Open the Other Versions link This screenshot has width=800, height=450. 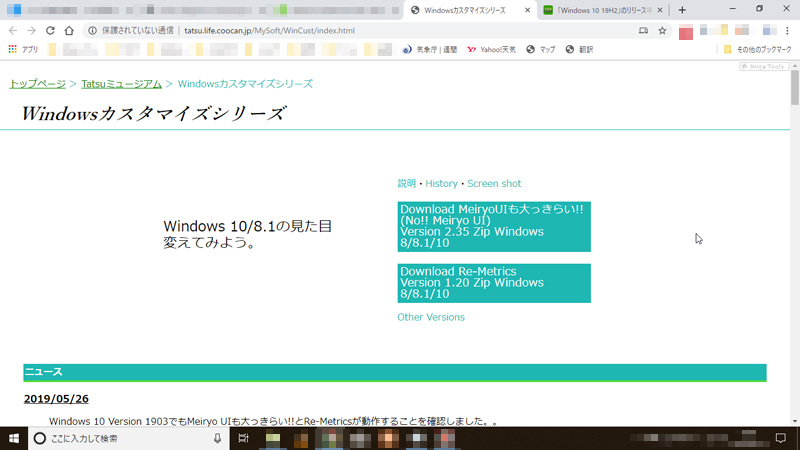coord(431,317)
